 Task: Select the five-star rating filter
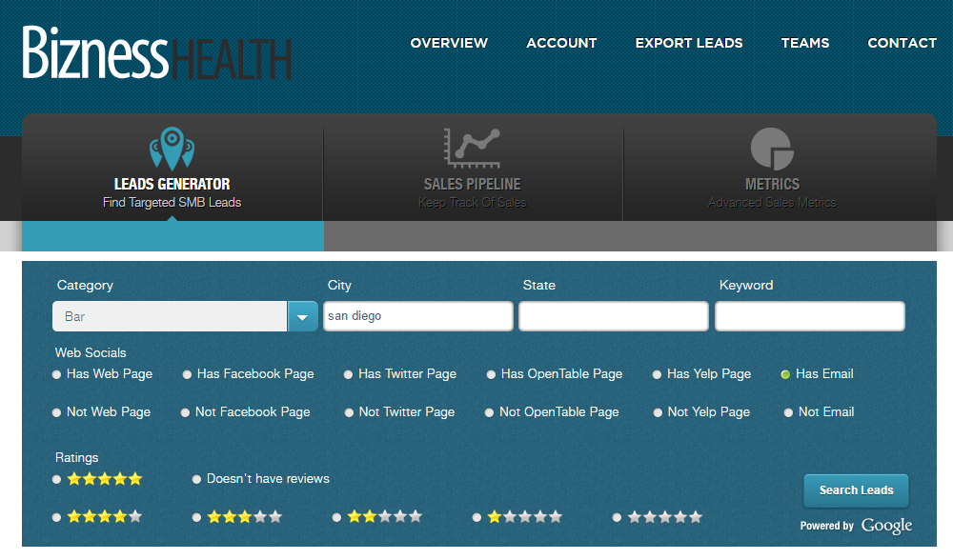[57, 479]
